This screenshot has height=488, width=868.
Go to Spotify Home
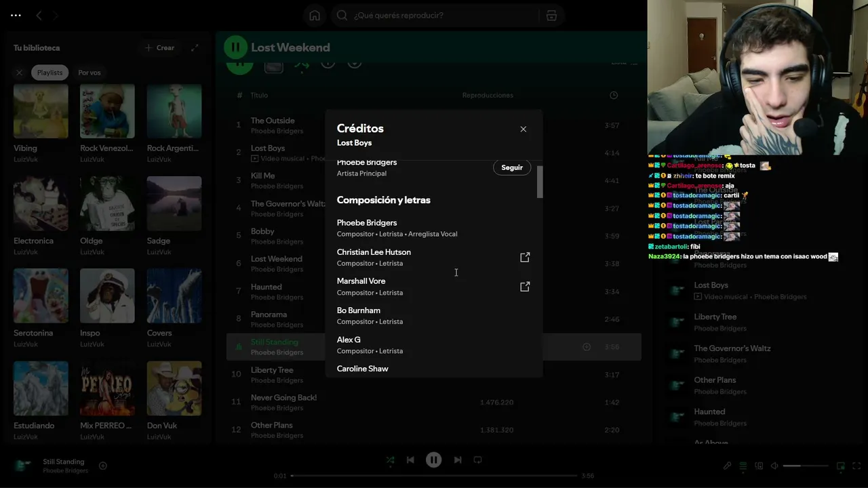point(315,15)
